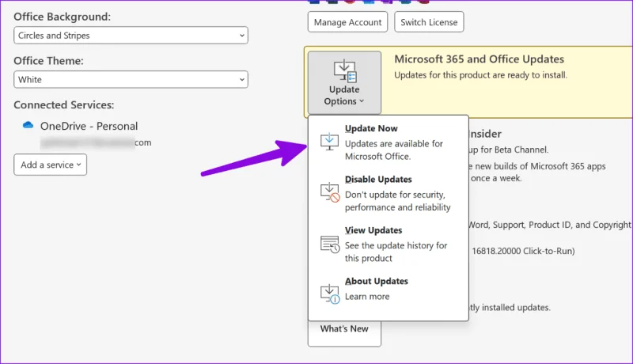Screen dimensions: 633x364
Task: Expand the Add a service dropdown
Action: pyautogui.click(x=51, y=165)
